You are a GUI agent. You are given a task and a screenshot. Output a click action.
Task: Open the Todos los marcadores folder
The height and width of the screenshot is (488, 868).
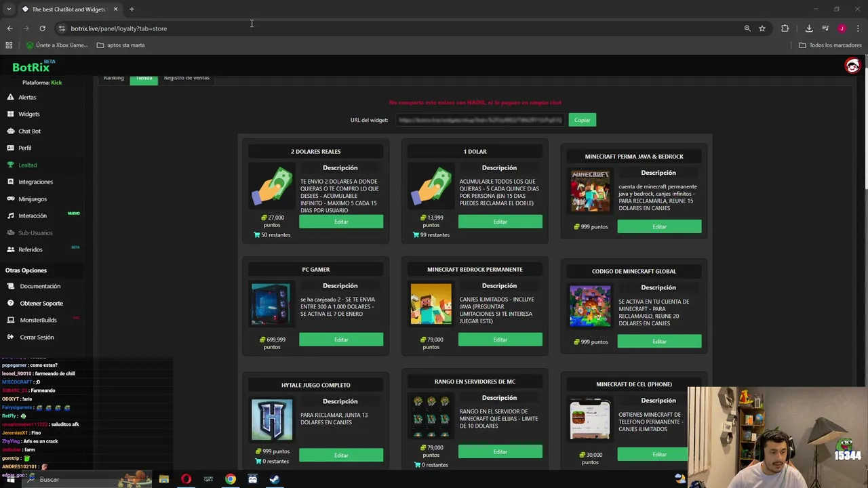(x=830, y=45)
